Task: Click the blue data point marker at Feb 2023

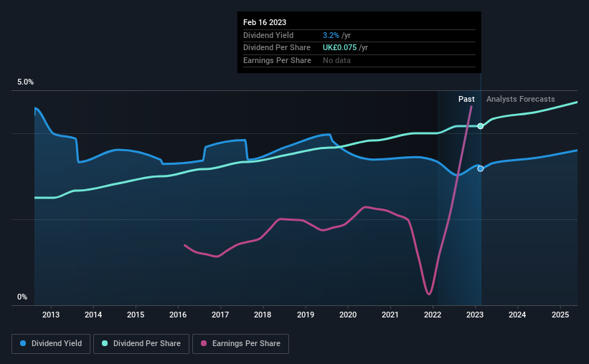Action: (481, 169)
